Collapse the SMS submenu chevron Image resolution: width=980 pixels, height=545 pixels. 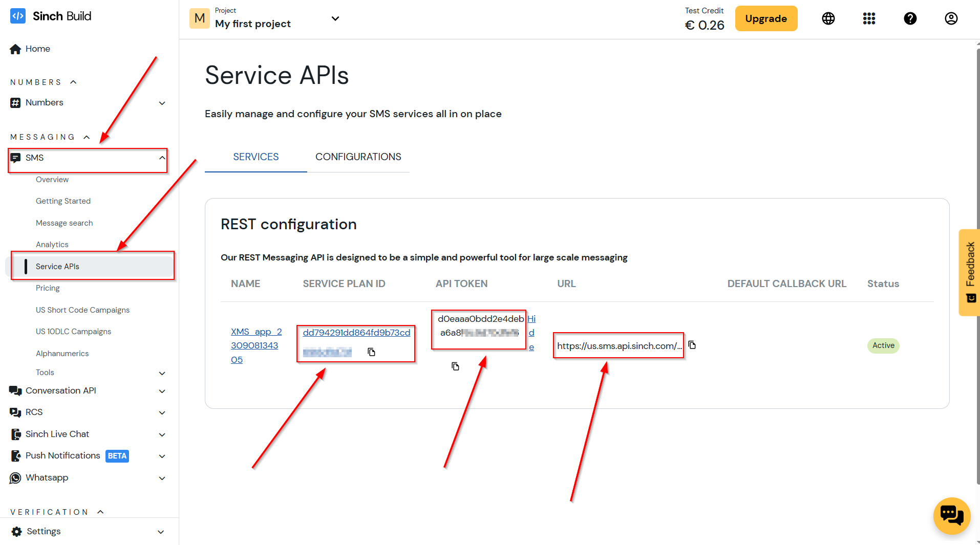(x=162, y=158)
